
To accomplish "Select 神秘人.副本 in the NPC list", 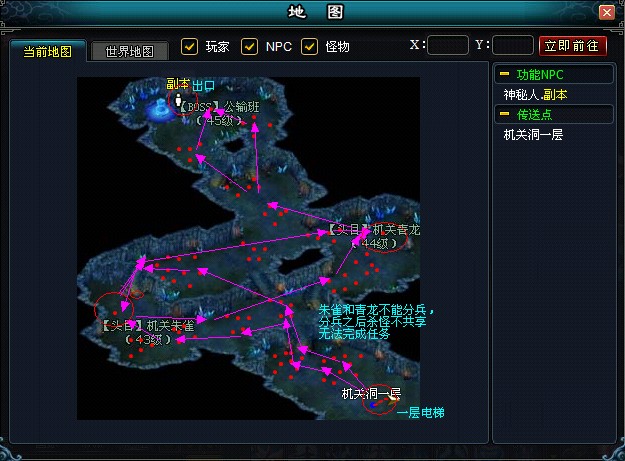I will [535, 94].
